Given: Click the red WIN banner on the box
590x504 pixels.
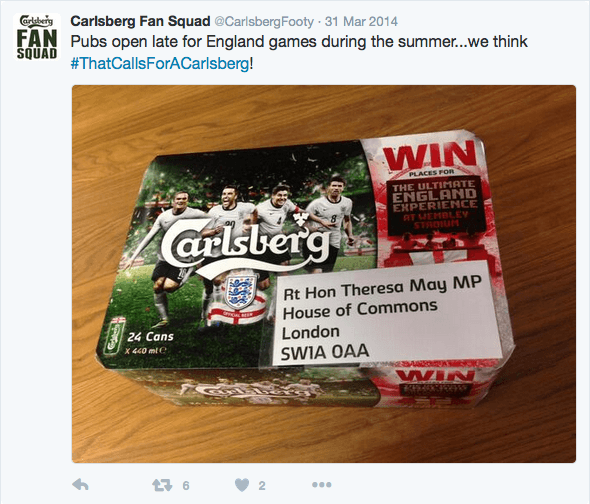Looking at the screenshot, I should click(430, 155).
